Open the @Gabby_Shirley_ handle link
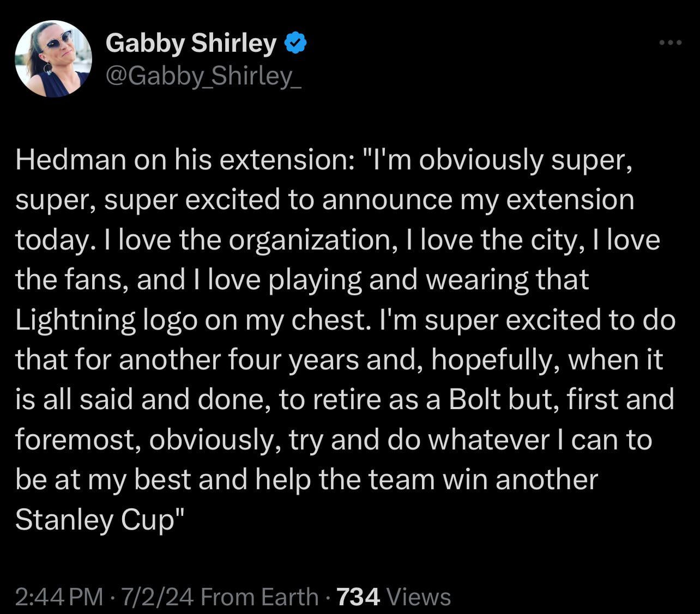700x614 pixels. pyautogui.click(x=203, y=77)
